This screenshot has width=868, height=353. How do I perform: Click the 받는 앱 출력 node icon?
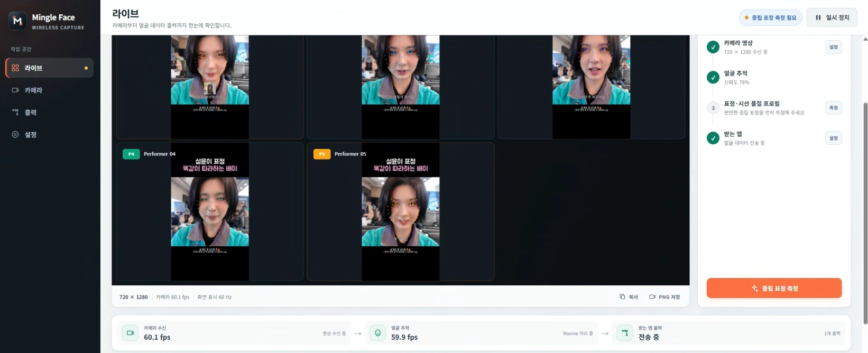(625, 333)
